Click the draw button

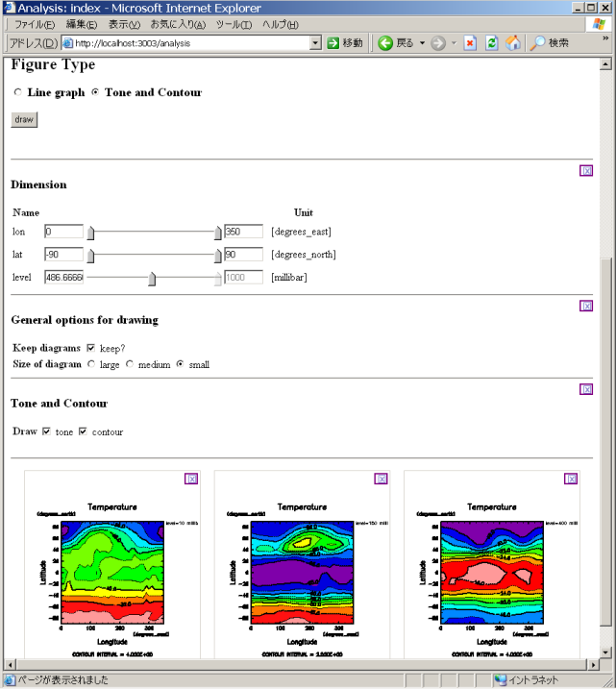(24, 119)
